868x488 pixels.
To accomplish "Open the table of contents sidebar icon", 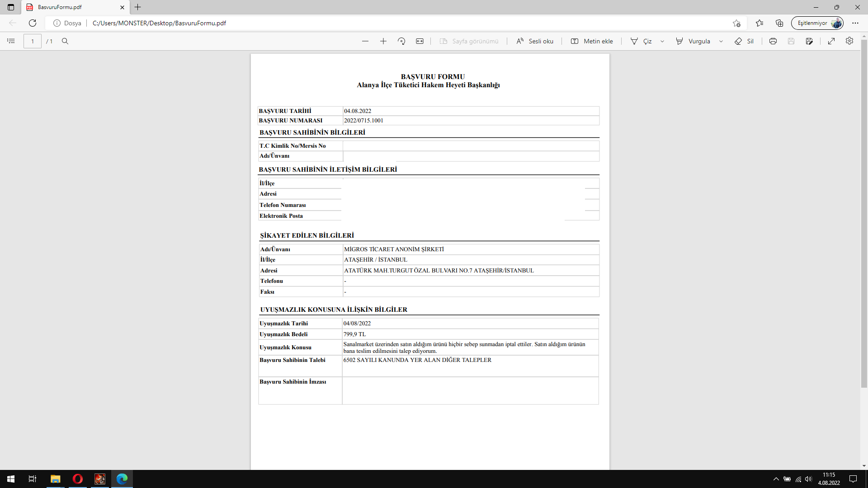I will coord(11,41).
